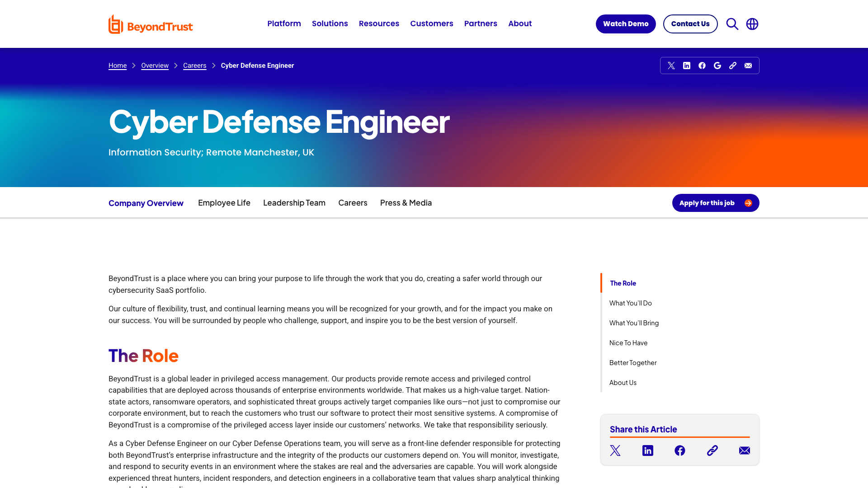Viewport: 868px width, 488px height.
Task: Jump to What You'll Do section
Action: 631,303
